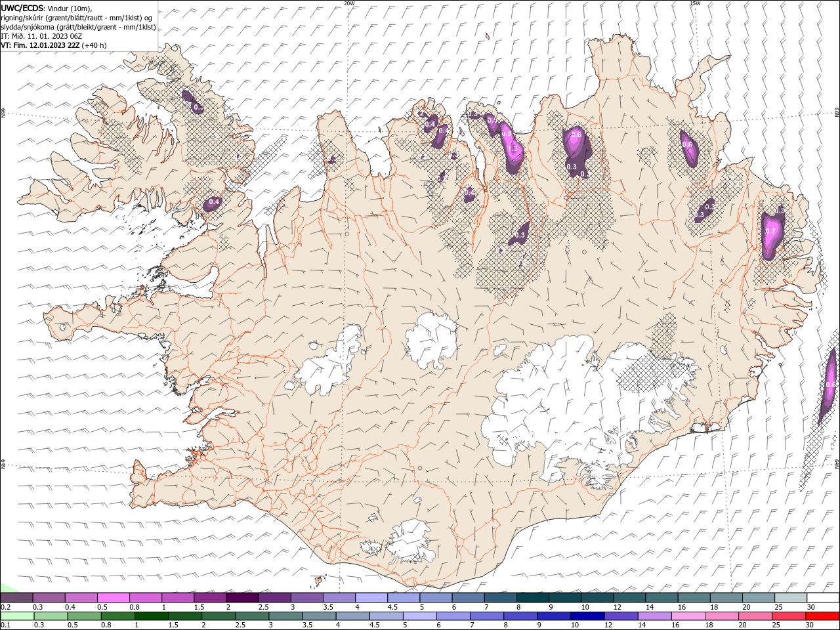Click the '(+40 h)' forecast offset text

click(94, 45)
